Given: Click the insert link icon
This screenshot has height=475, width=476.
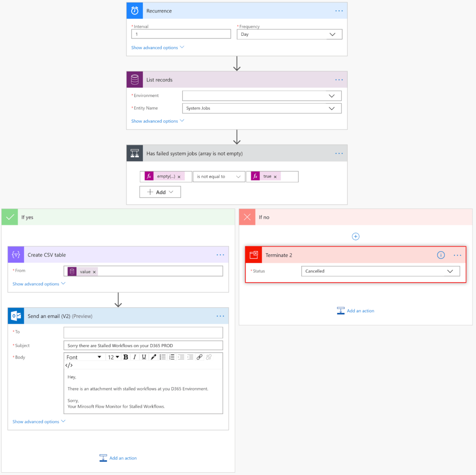Looking at the screenshot, I should point(199,357).
